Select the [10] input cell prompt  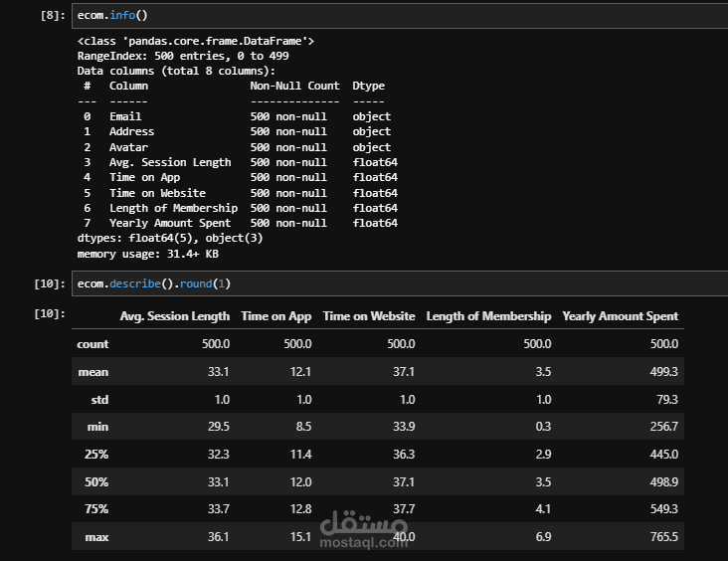click(50, 283)
